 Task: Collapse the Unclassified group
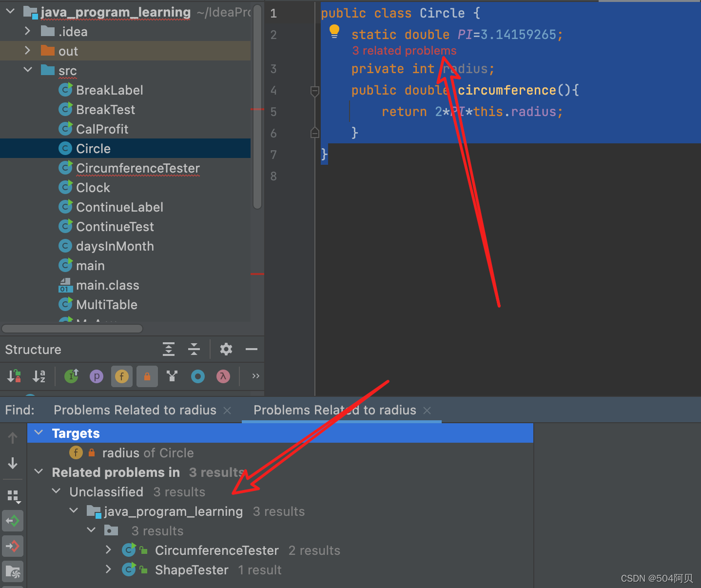tap(57, 491)
